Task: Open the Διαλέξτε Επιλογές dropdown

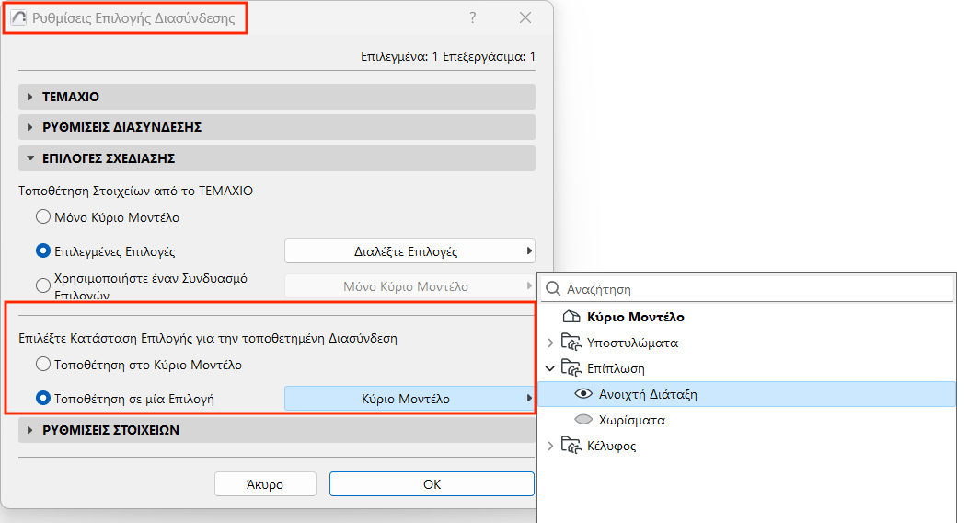Action: [409, 251]
